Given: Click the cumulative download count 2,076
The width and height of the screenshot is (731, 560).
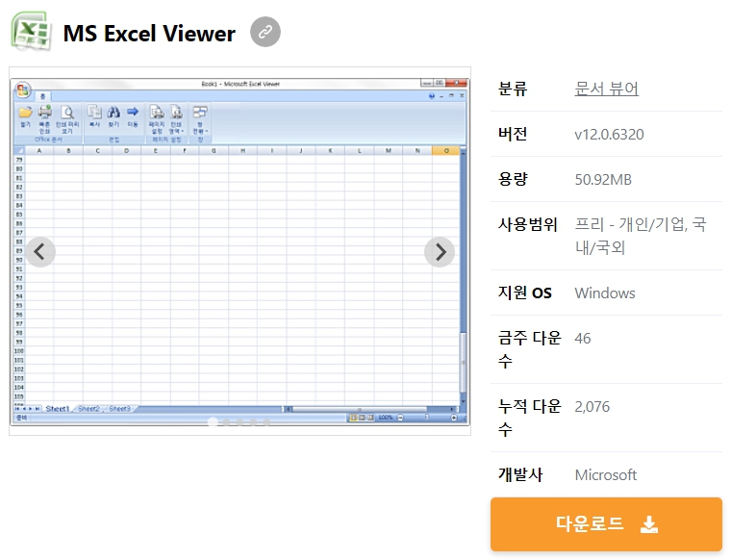Looking at the screenshot, I should pyautogui.click(x=592, y=407).
